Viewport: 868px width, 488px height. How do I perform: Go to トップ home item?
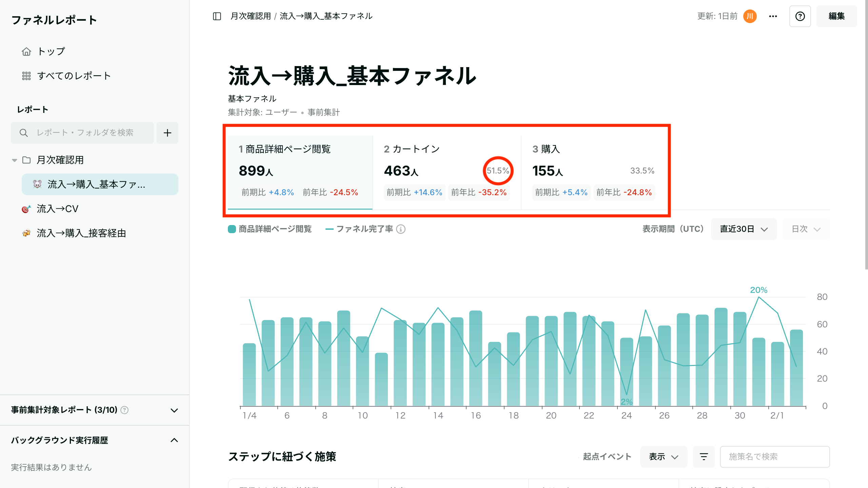pyautogui.click(x=51, y=52)
